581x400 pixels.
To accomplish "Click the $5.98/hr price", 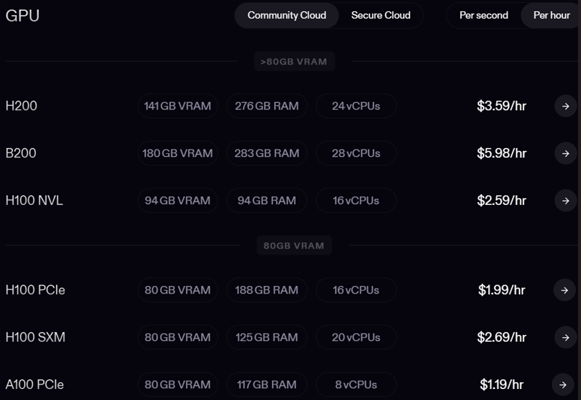I will click(501, 153).
